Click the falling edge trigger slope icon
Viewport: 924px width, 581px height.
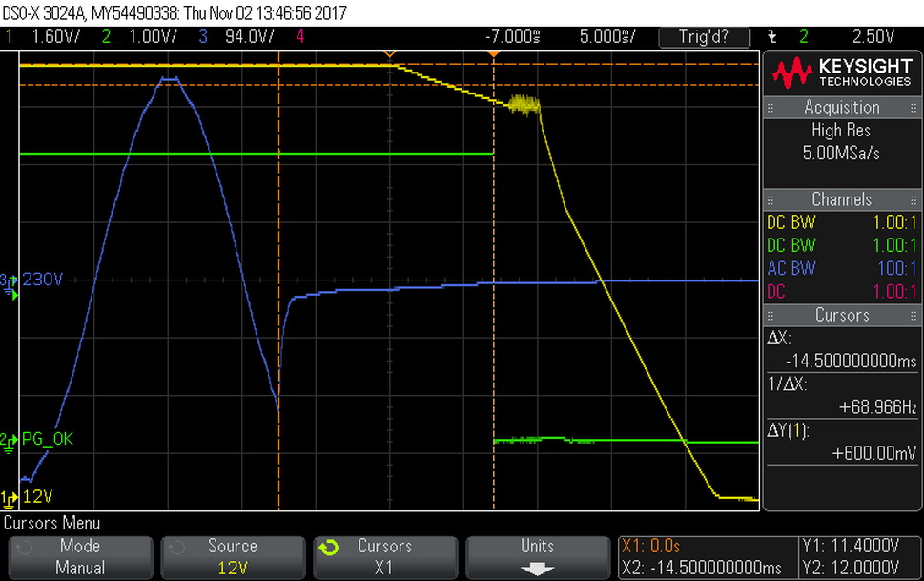coord(772,36)
